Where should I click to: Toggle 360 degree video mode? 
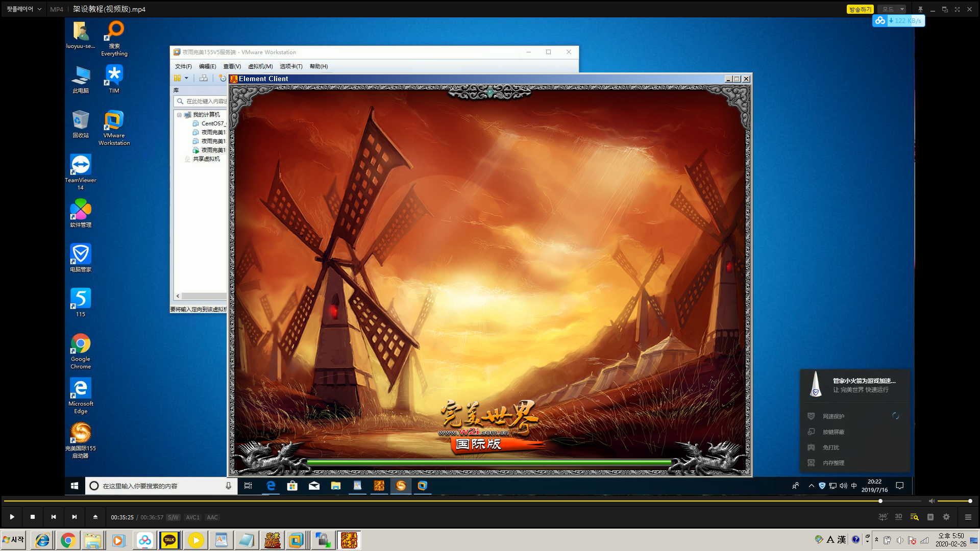point(883,517)
